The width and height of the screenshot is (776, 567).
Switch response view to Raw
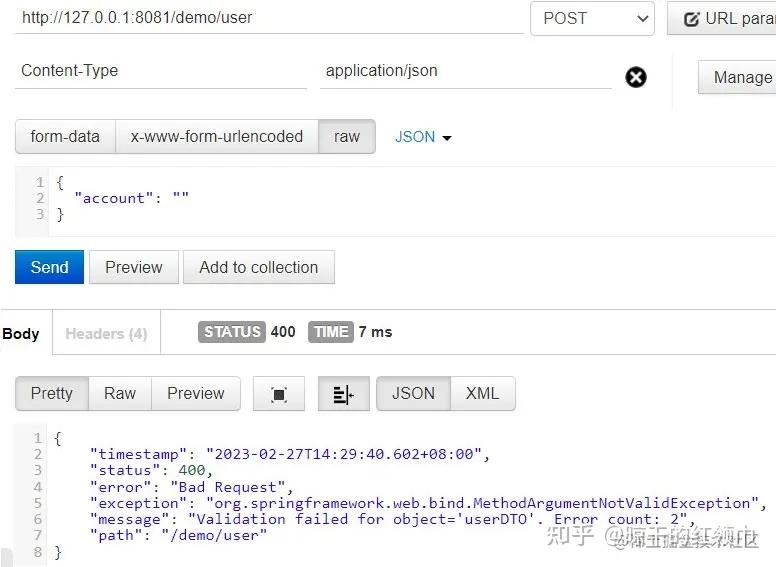click(120, 393)
